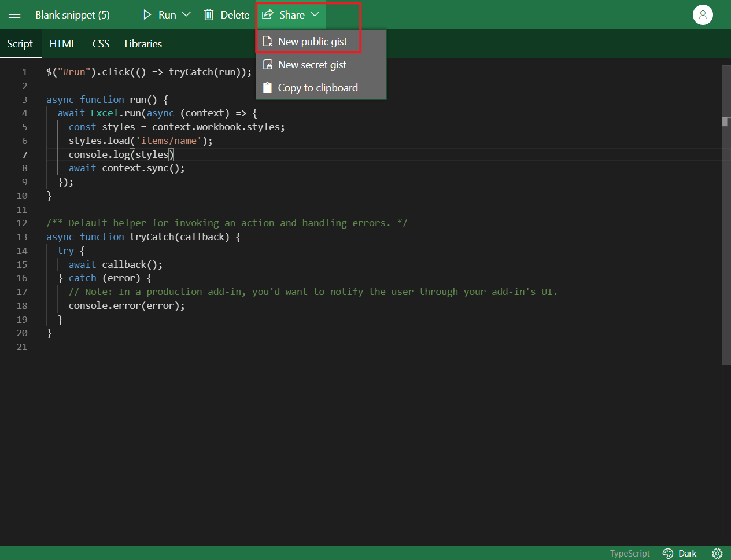Click the trash icon to delete snippet

(x=208, y=14)
